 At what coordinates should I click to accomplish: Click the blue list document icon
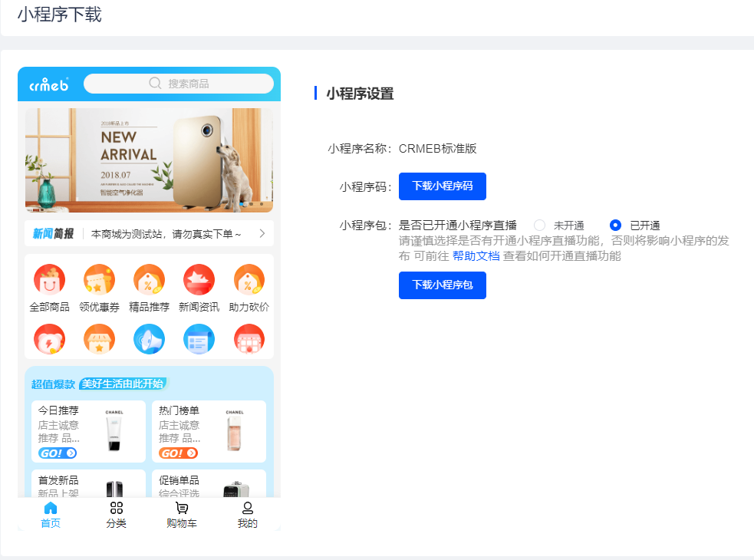coord(199,339)
